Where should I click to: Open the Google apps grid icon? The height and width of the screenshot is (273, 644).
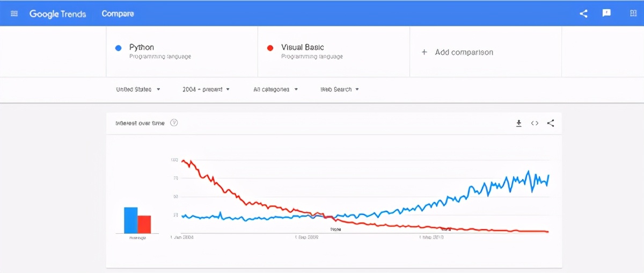(630, 13)
